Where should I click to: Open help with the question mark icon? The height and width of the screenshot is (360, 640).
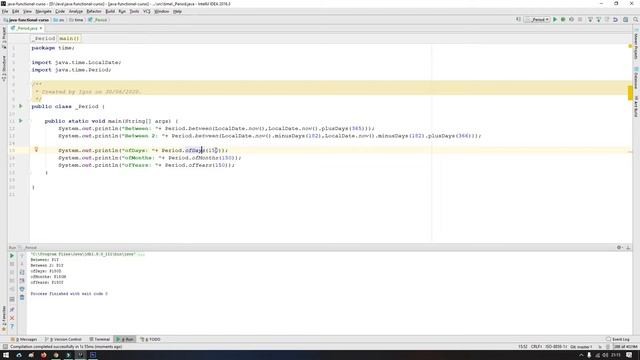click(x=12, y=326)
